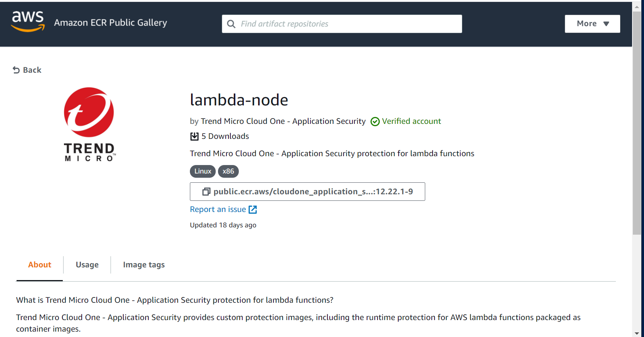Click the downloads count icon

point(195,137)
